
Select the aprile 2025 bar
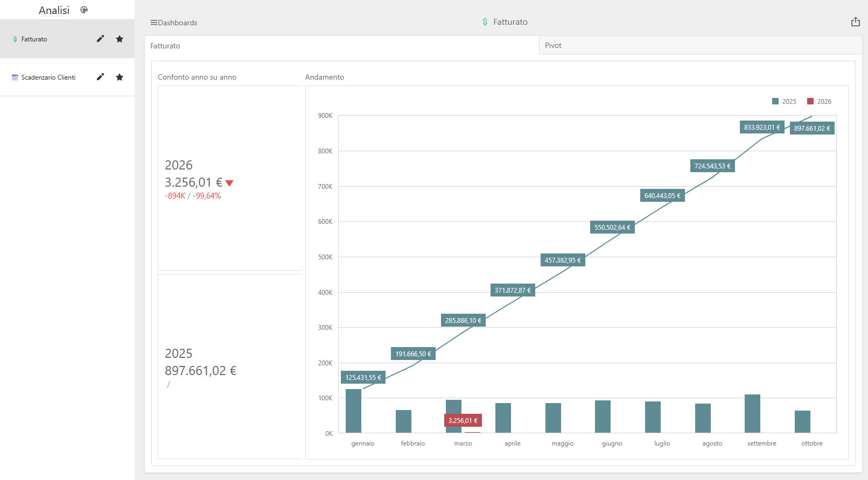click(x=503, y=418)
